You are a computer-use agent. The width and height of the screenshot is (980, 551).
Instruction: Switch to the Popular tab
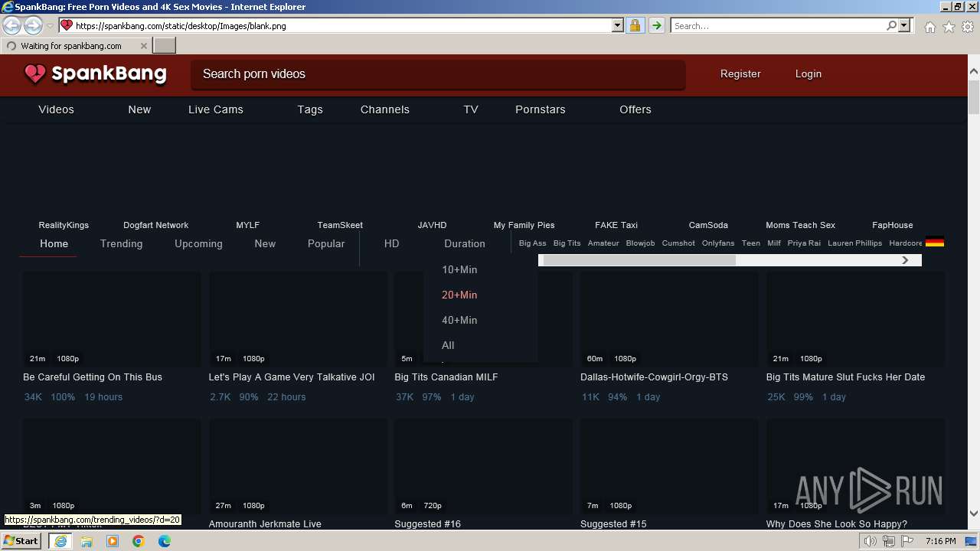click(326, 243)
